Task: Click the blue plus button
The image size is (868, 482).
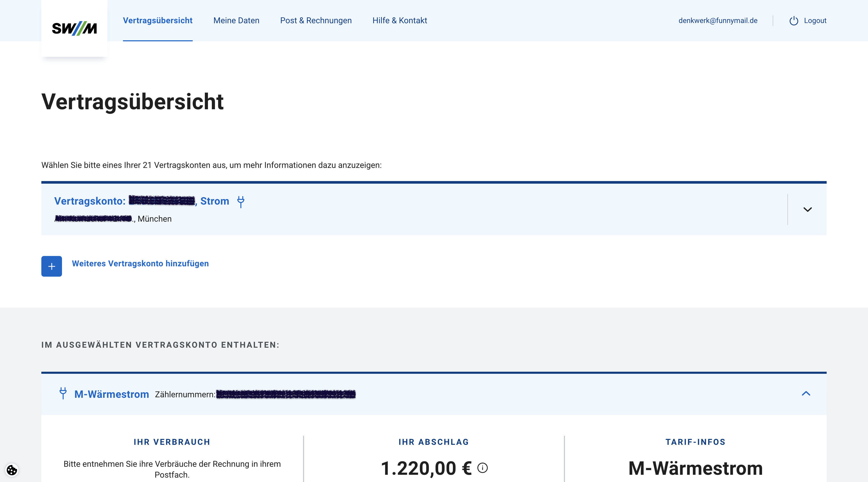Action: (52, 266)
